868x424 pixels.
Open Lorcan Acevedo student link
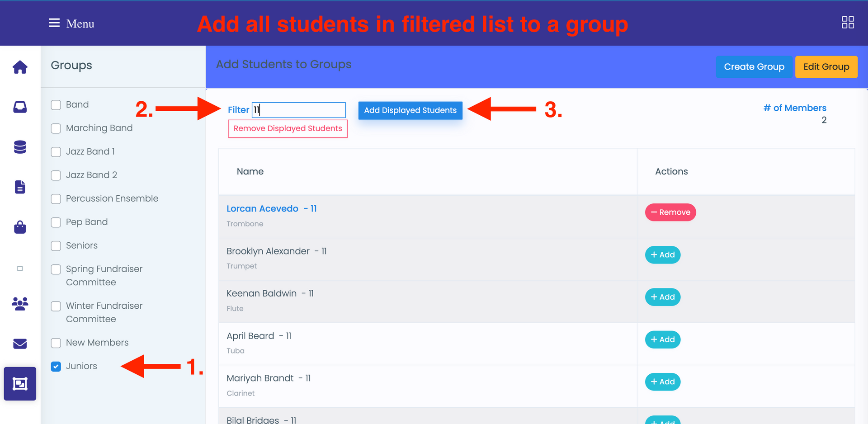tap(262, 209)
